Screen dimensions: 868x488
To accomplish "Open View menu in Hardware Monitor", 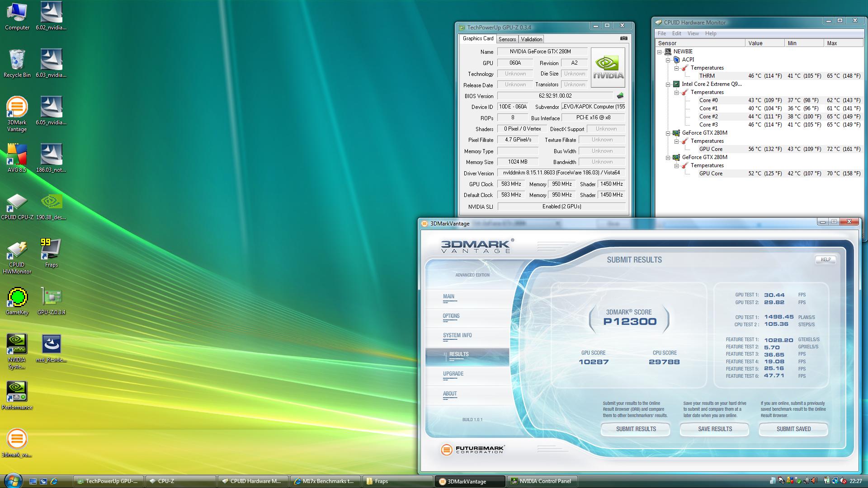I will (693, 33).
